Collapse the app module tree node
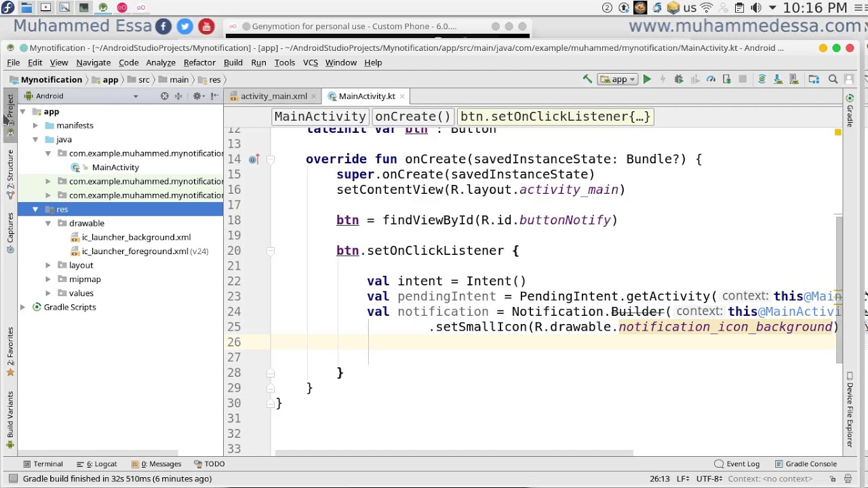Image resolution: width=868 pixels, height=488 pixels. (22, 112)
